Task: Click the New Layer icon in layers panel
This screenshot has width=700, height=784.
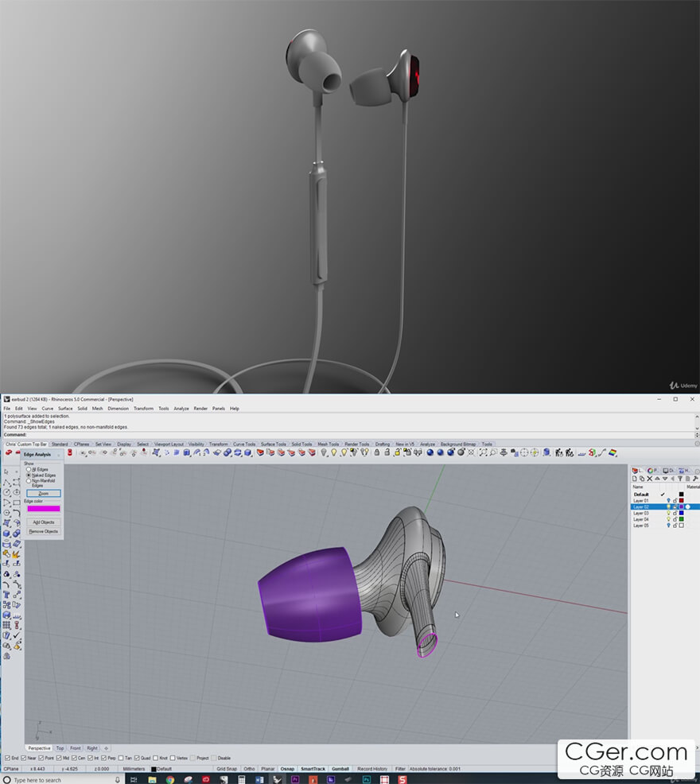Action: click(635, 479)
